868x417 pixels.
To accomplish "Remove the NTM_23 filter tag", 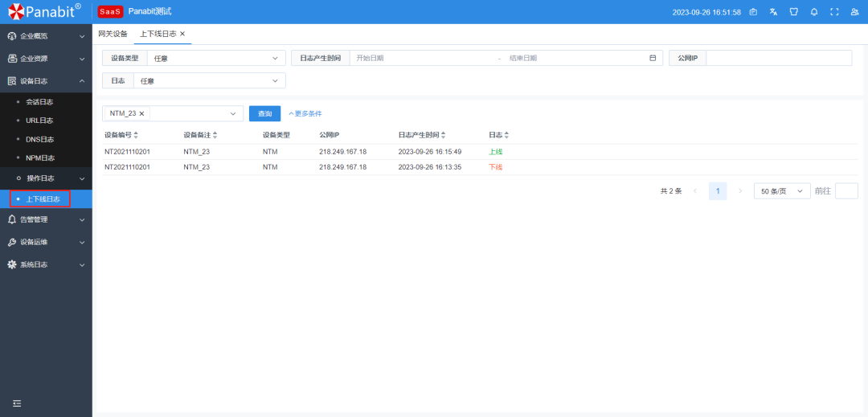I will (x=141, y=113).
